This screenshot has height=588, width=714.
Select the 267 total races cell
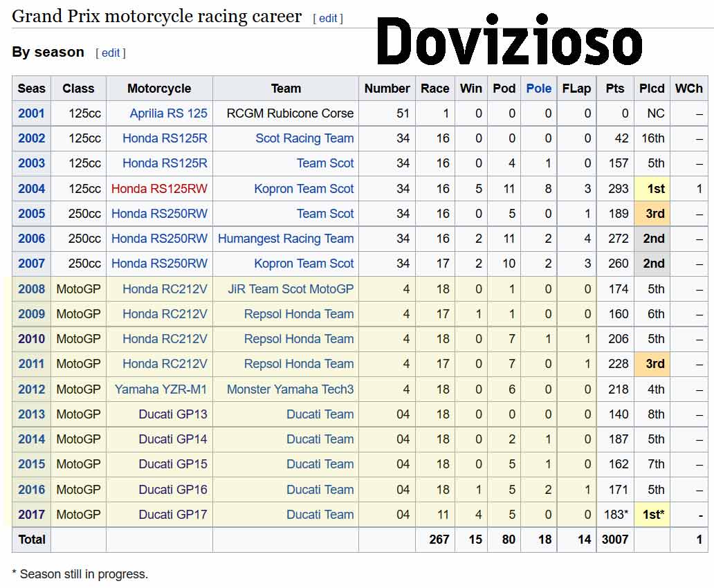(435, 540)
